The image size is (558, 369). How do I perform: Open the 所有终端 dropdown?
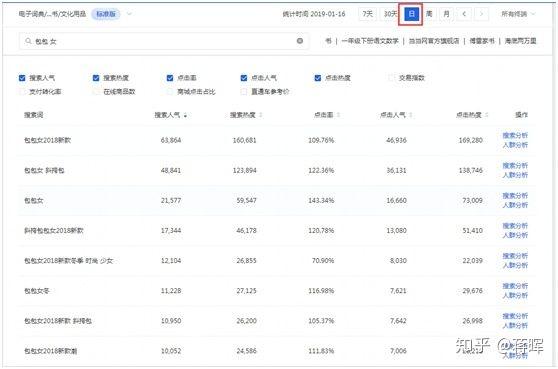[518, 14]
